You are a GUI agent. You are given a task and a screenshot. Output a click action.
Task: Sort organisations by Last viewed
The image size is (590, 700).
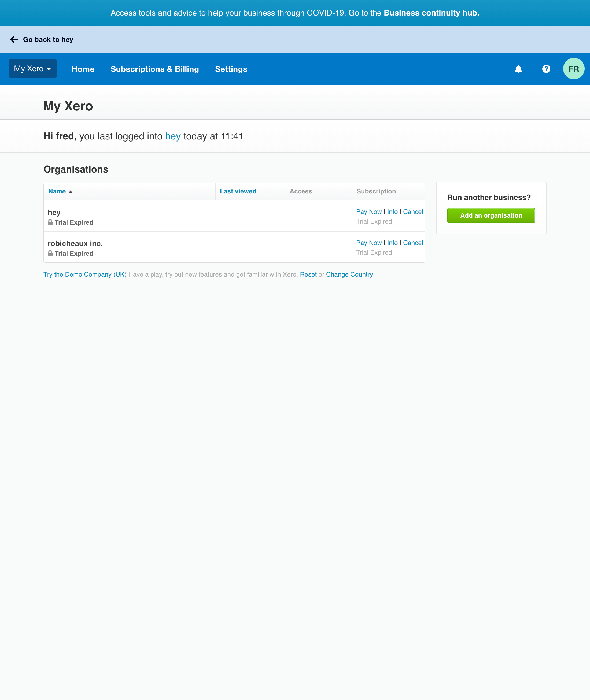pyautogui.click(x=238, y=191)
